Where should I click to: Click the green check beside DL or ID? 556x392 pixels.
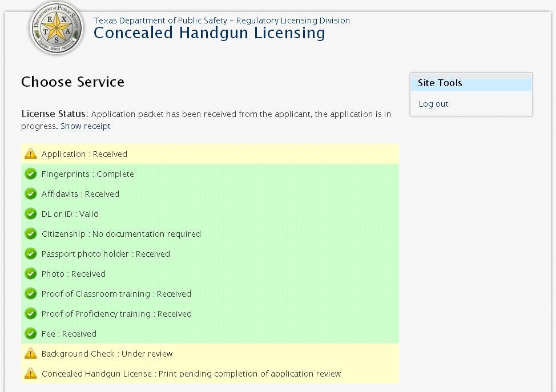click(31, 214)
